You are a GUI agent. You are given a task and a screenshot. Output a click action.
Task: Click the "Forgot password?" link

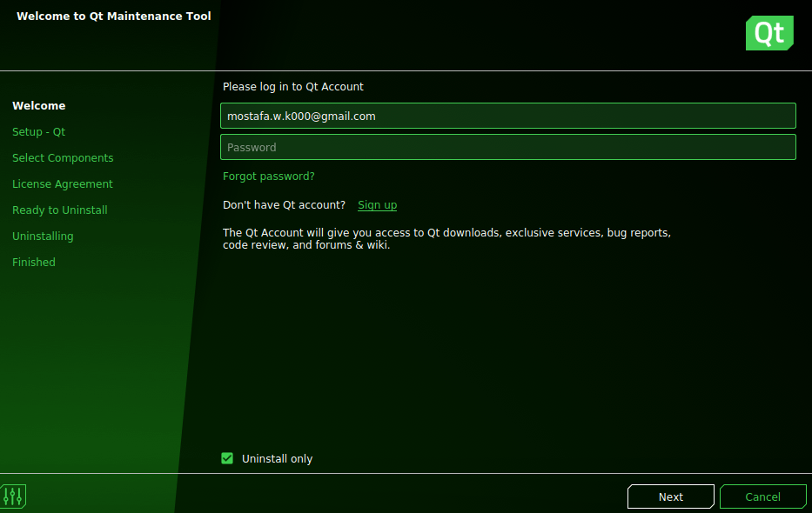(268, 176)
